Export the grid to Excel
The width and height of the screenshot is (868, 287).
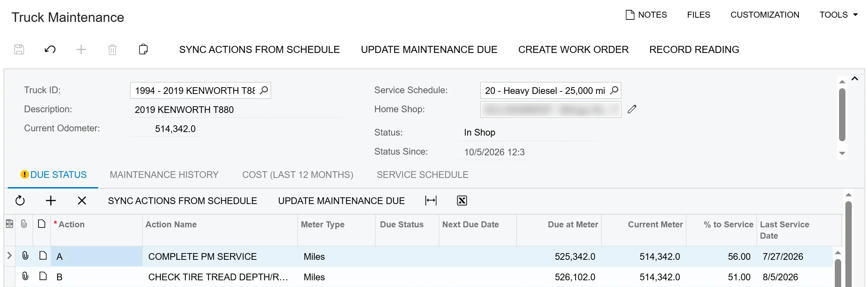[x=462, y=201]
